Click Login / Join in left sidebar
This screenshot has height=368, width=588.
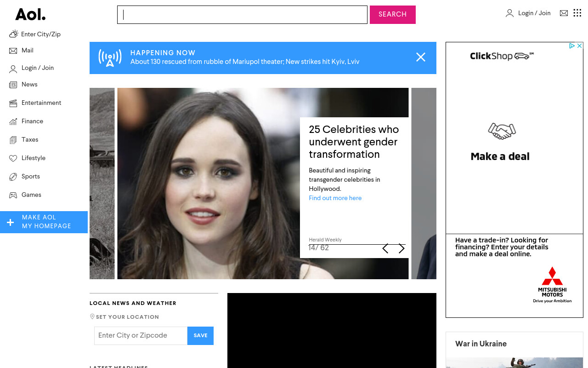38,68
